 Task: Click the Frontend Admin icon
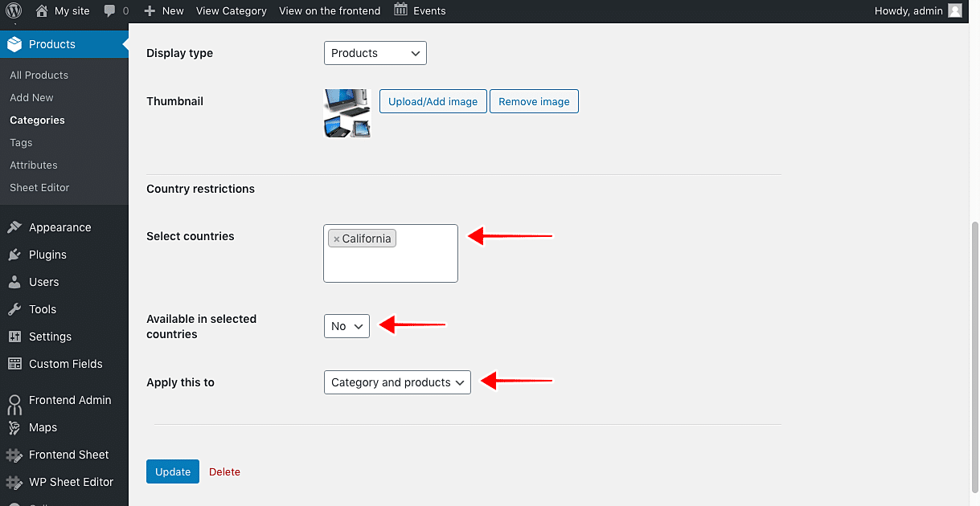tap(14, 403)
